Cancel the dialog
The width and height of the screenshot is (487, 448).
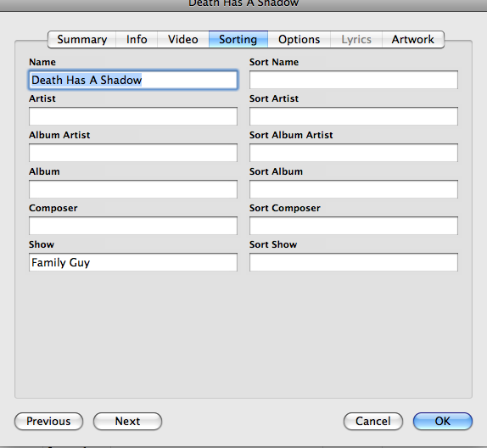click(x=373, y=422)
